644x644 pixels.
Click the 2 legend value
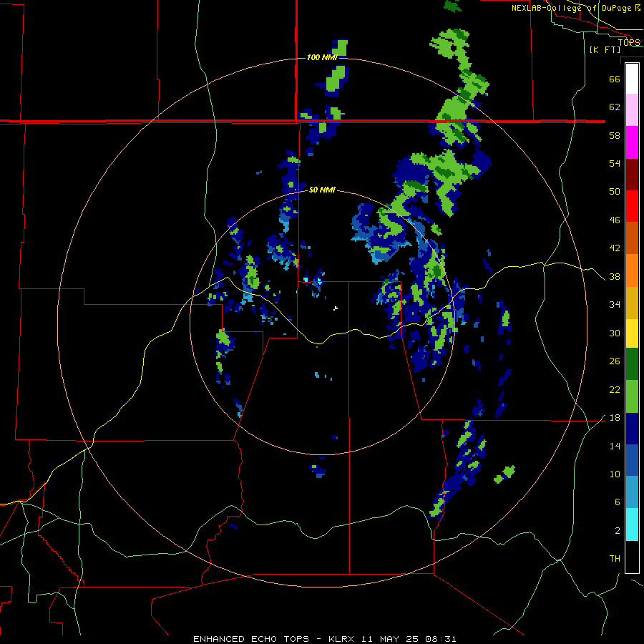[x=618, y=531]
